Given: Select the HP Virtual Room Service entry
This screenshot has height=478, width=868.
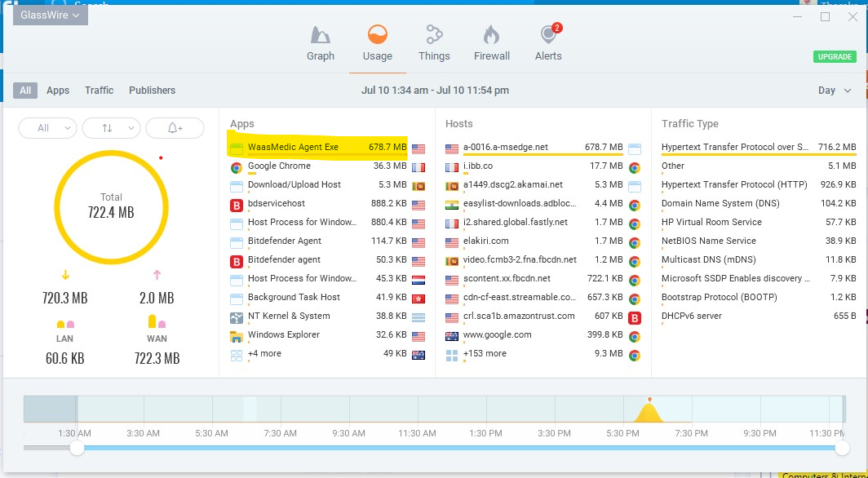Looking at the screenshot, I should tap(759, 223).
